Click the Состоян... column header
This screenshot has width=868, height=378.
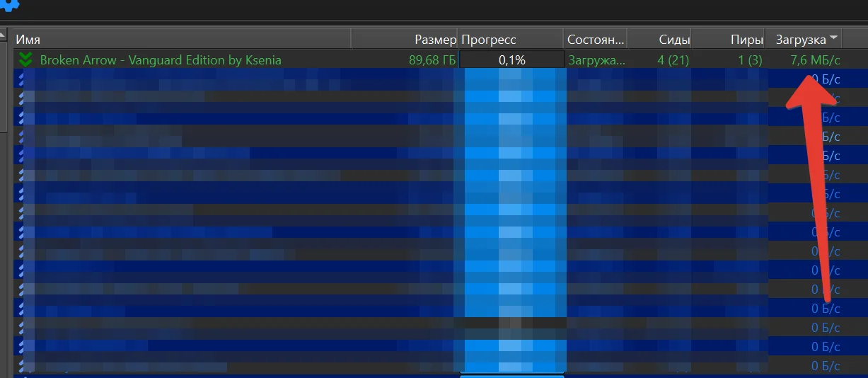click(595, 40)
